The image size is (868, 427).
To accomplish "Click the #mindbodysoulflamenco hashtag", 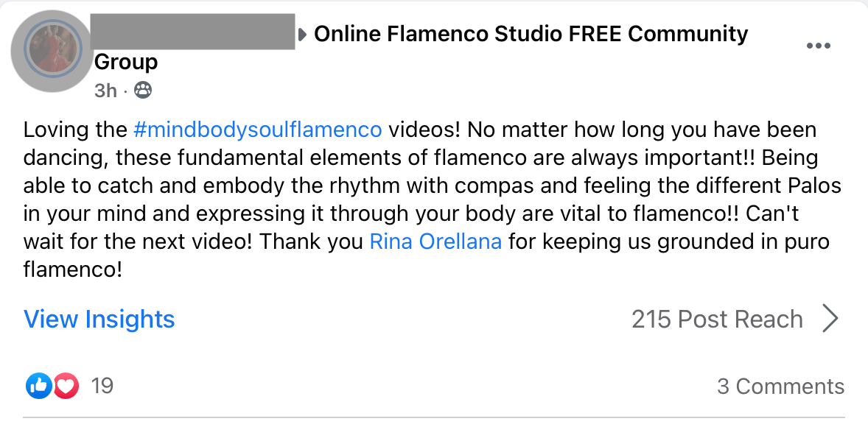I will [258, 130].
